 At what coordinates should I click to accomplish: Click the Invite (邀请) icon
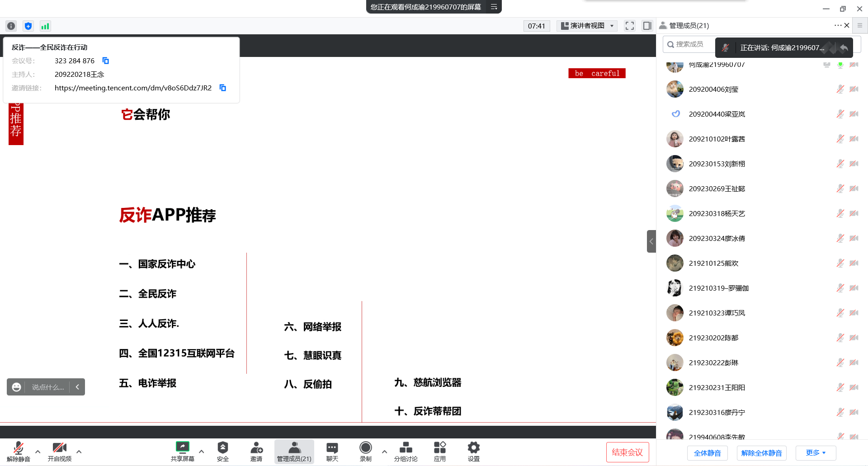256,448
